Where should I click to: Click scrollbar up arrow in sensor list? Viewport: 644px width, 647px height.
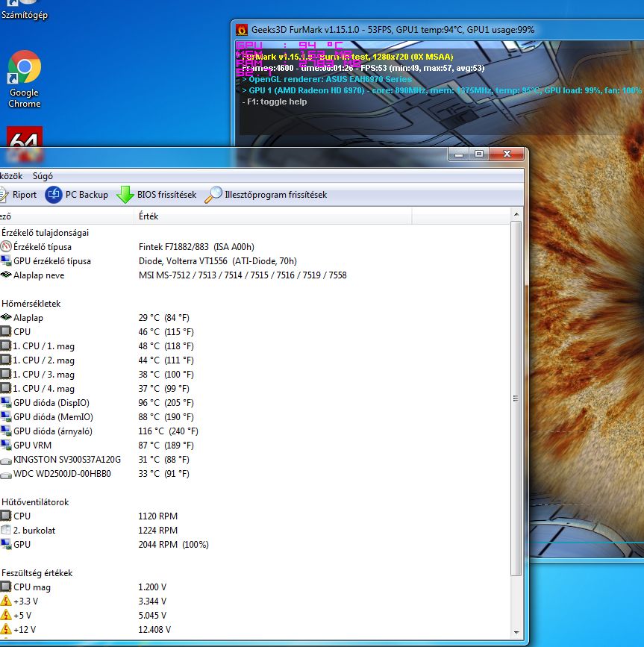516,215
